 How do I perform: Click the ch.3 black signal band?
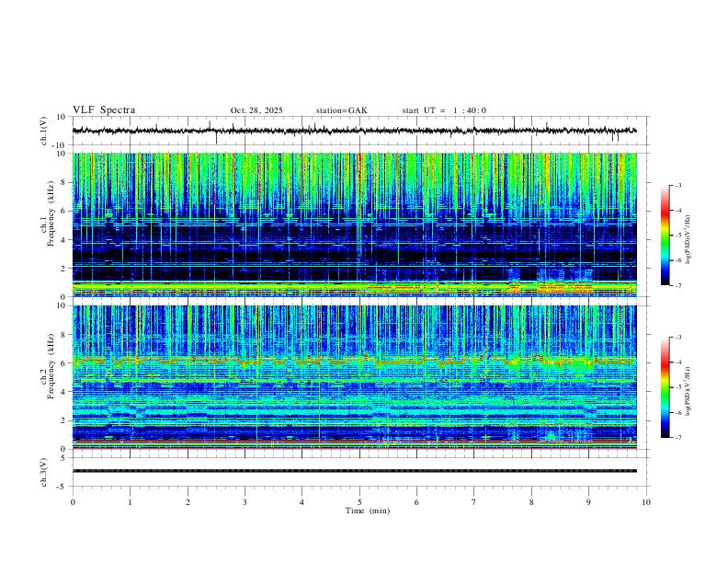354,471
